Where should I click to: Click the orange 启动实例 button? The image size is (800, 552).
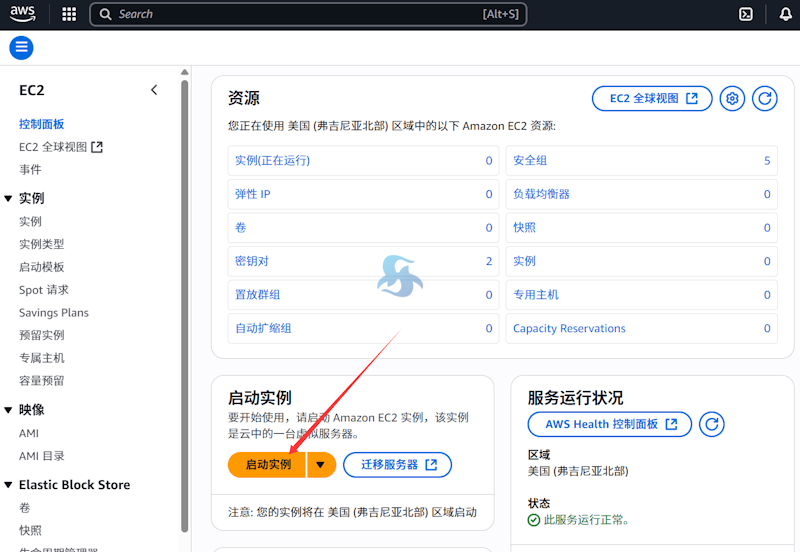(x=267, y=464)
